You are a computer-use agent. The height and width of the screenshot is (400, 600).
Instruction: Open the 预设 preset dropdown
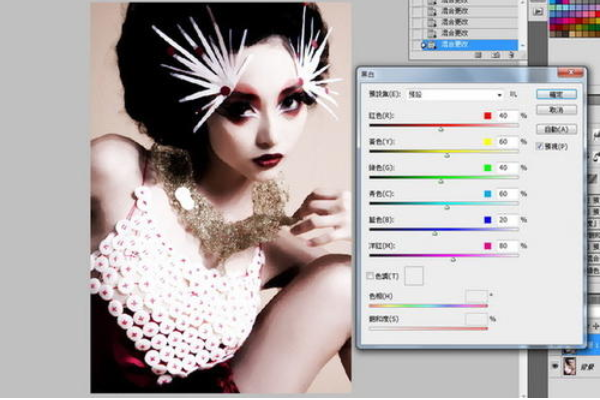click(453, 94)
